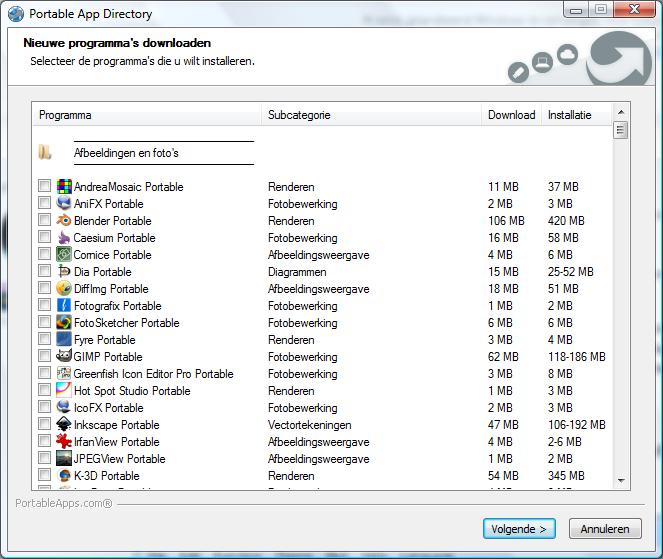
Task: Check the IrfanView Portable checkbox
Action: coord(44,440)
